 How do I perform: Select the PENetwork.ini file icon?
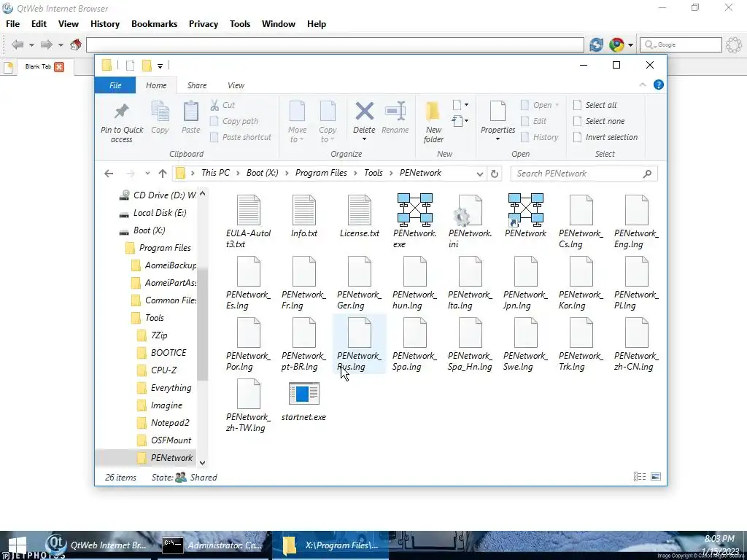pos(471,210)
